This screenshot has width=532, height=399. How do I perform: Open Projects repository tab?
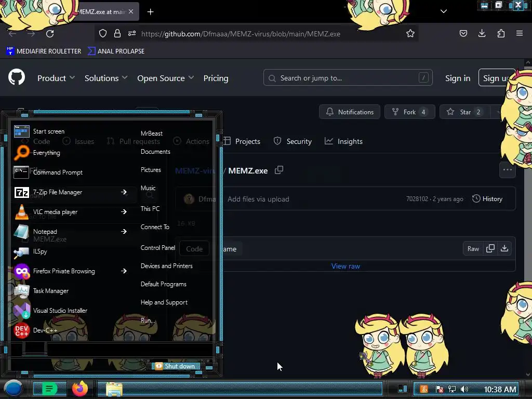tap(242, 141)
